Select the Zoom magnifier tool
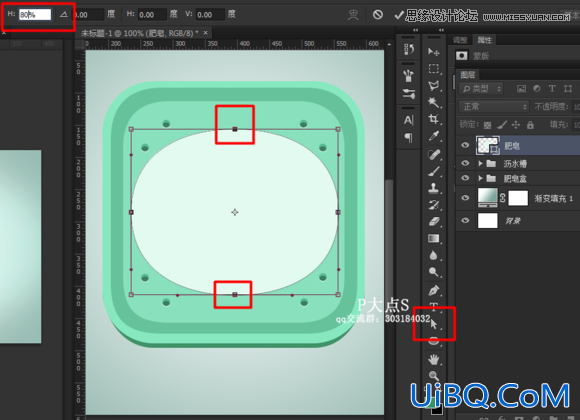 [434, 376]
